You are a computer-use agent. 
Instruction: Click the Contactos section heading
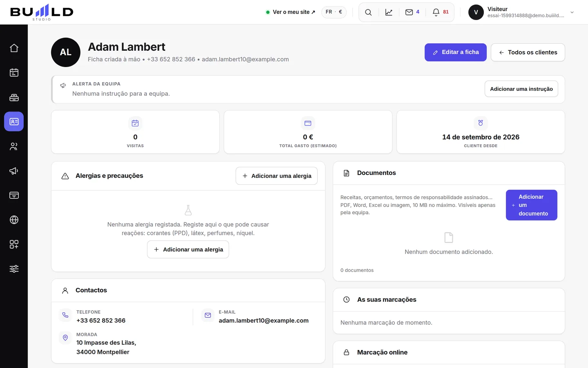point(91,290)
